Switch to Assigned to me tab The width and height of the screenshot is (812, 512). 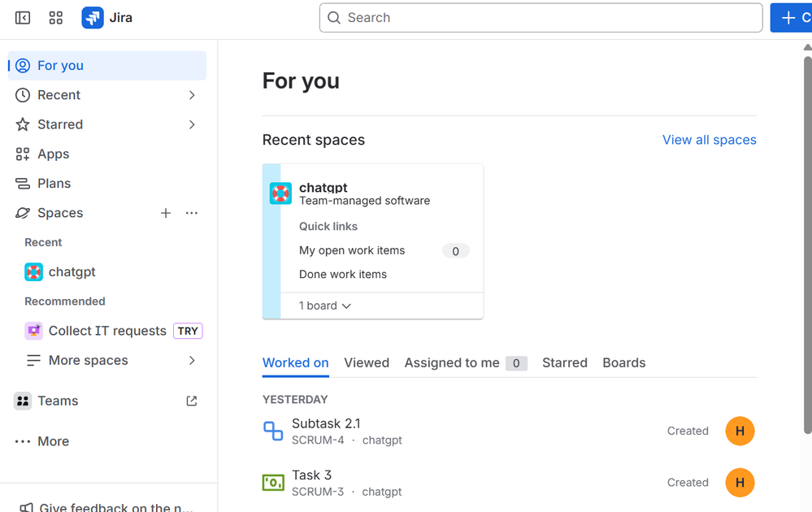click(x=454, y=362)
